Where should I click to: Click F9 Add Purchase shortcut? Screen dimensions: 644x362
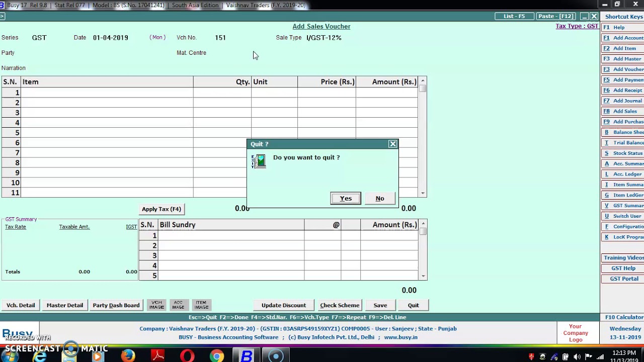[x=622, y=122]
